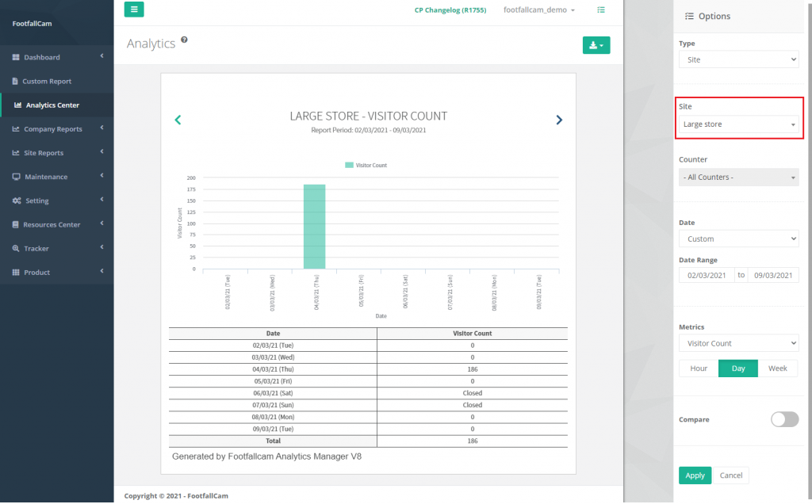Click the options list icon in top bar
Image resolution: width=812 pixels, height=504 pixels.
pyautogui.click(x=601, y=10)
